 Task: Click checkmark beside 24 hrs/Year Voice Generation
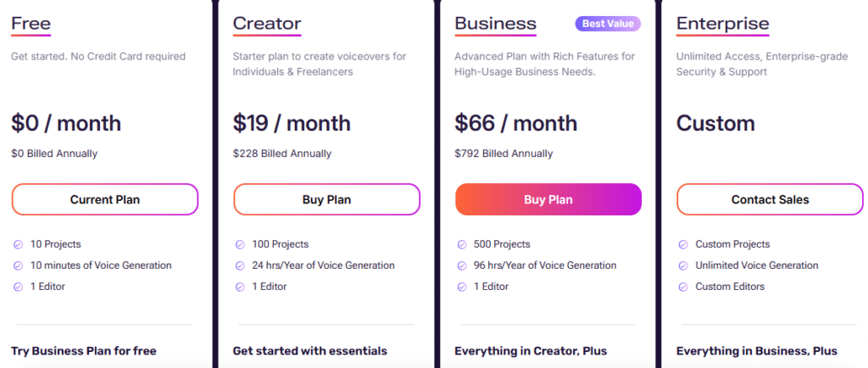[x=240, y=265]
